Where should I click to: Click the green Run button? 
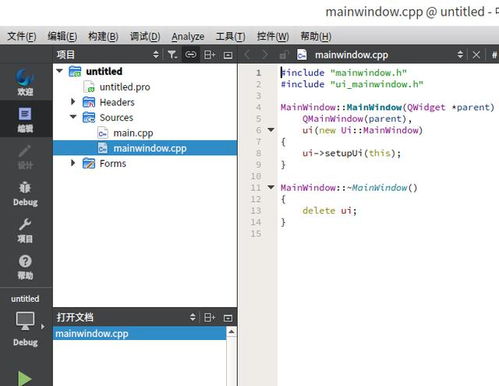click(25, 378)
